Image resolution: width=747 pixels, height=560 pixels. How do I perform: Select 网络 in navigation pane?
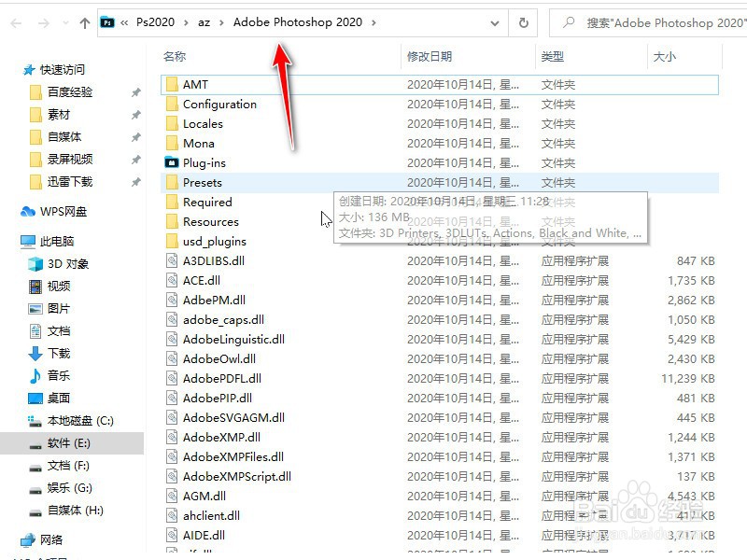pyautogui.click(x=51, y=540)
